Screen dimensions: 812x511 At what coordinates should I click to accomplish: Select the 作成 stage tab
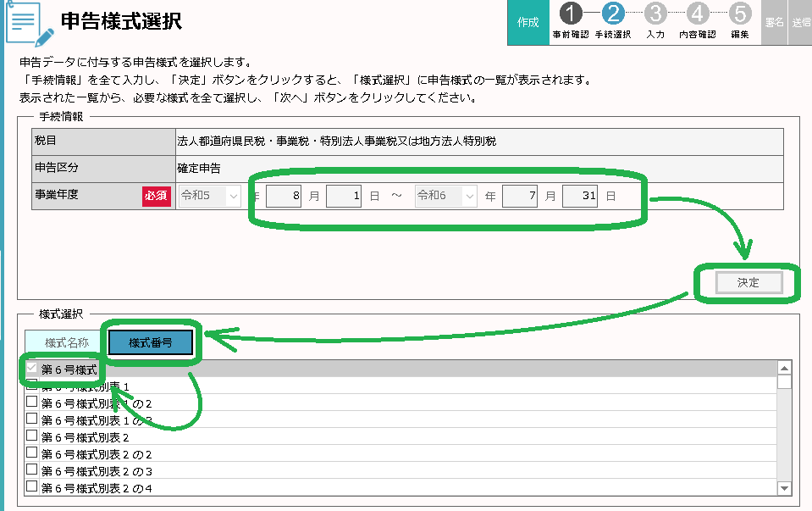point(528,22)
